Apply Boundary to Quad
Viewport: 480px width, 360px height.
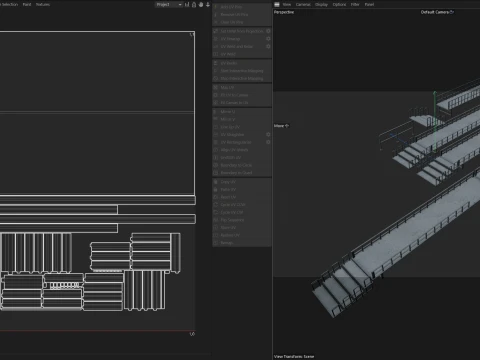pyautogui.click(x=242, y=173)
